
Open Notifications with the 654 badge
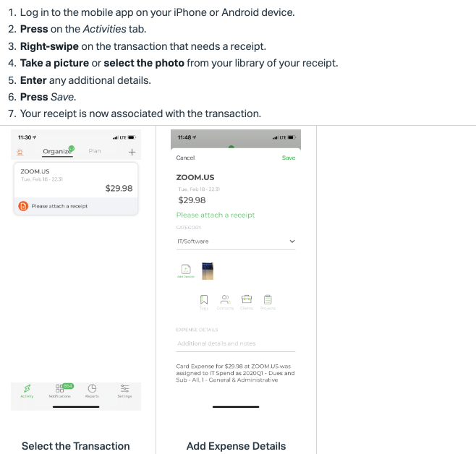[x=60, y=390]
